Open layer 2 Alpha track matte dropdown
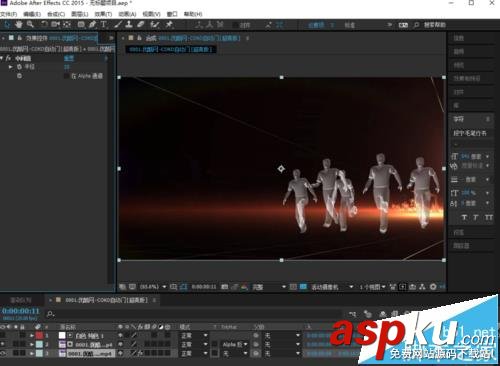The image size is (500, 366). tap(235, 344)
